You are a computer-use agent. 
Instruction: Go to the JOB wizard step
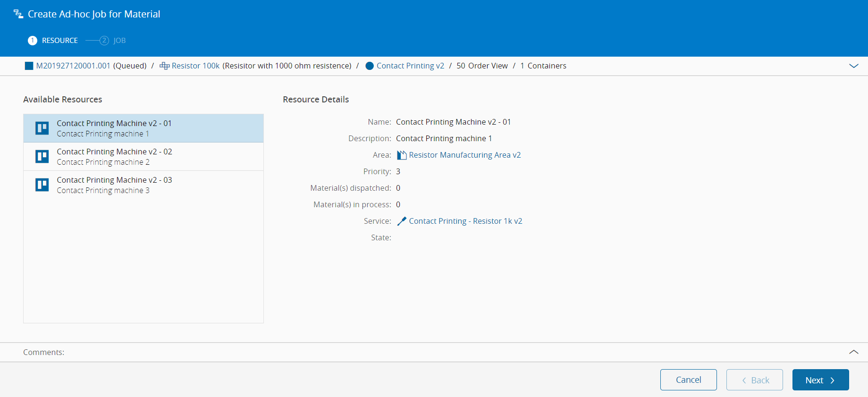[x=113, y=41]
